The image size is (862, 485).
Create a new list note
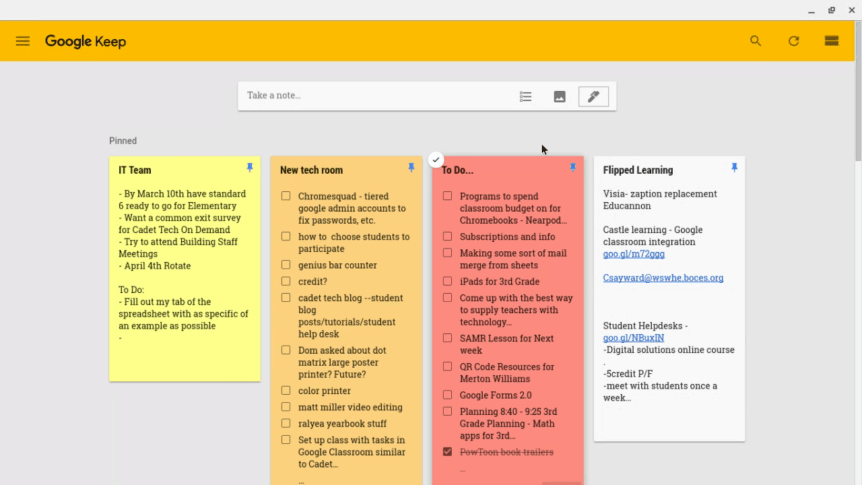pyautogui.click(x=526, y=97)
